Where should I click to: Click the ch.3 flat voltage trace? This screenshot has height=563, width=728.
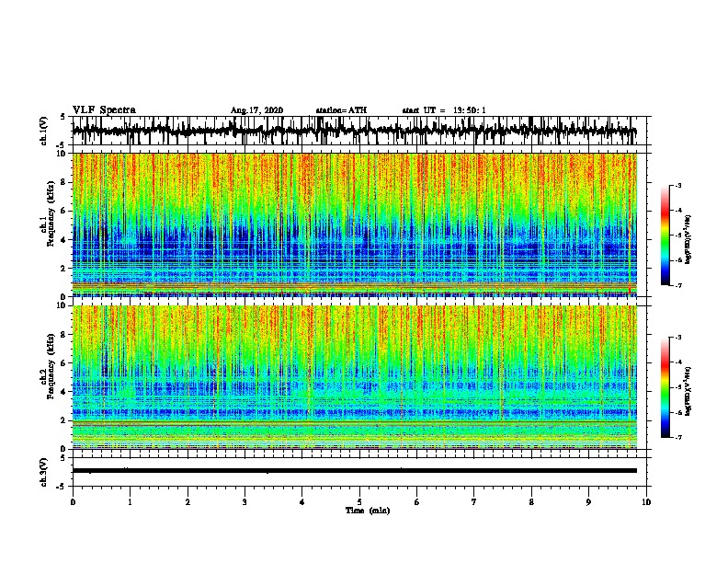pyautogui.click(x=354, y=471)
